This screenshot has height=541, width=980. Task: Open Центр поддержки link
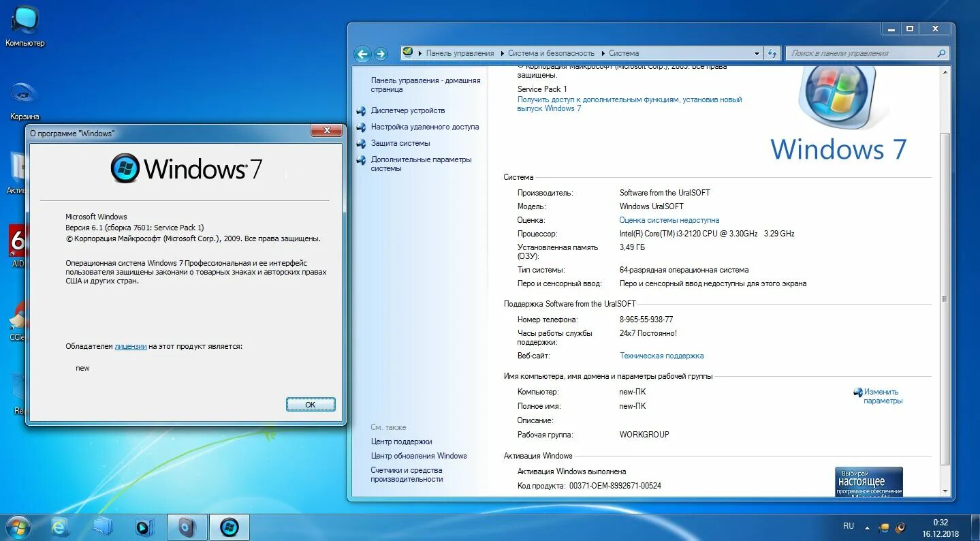pos(401,442)
